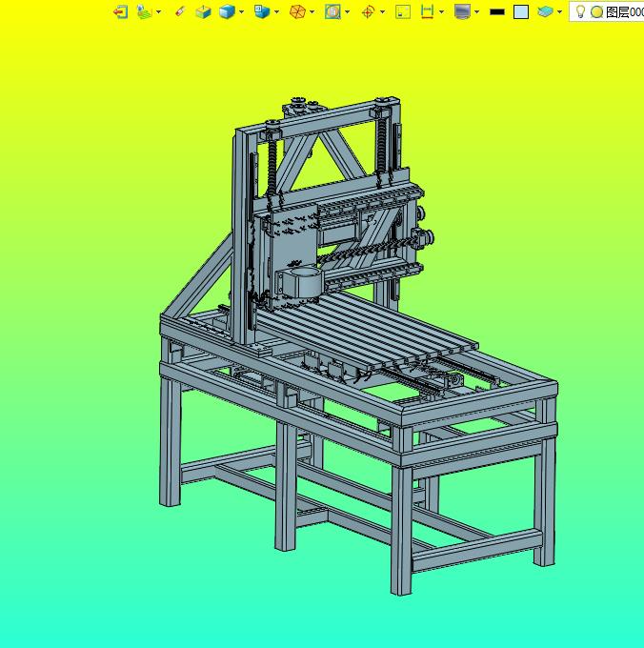The height and width of the screenshot is (648, 644).
Task: Click the red and blue dimension icon
Action: click(x=427, y=11)
